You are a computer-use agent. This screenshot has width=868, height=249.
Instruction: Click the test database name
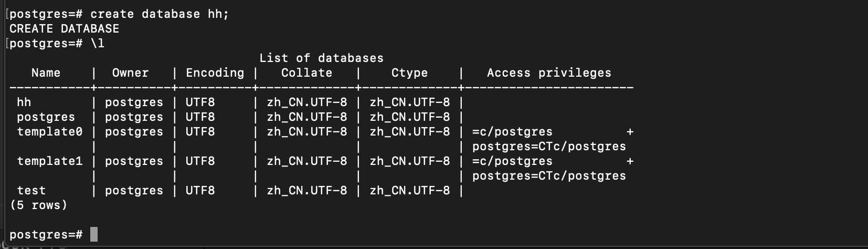tap(31, 191)
